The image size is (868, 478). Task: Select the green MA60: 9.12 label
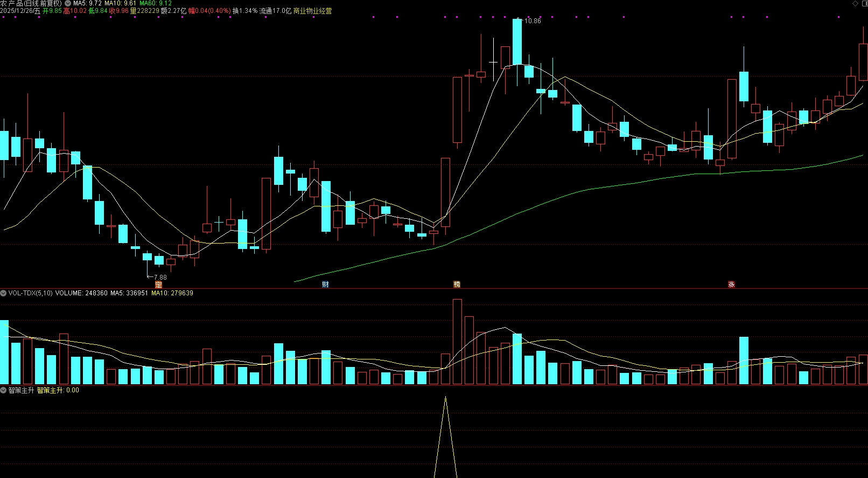click(x=156, y=3)
